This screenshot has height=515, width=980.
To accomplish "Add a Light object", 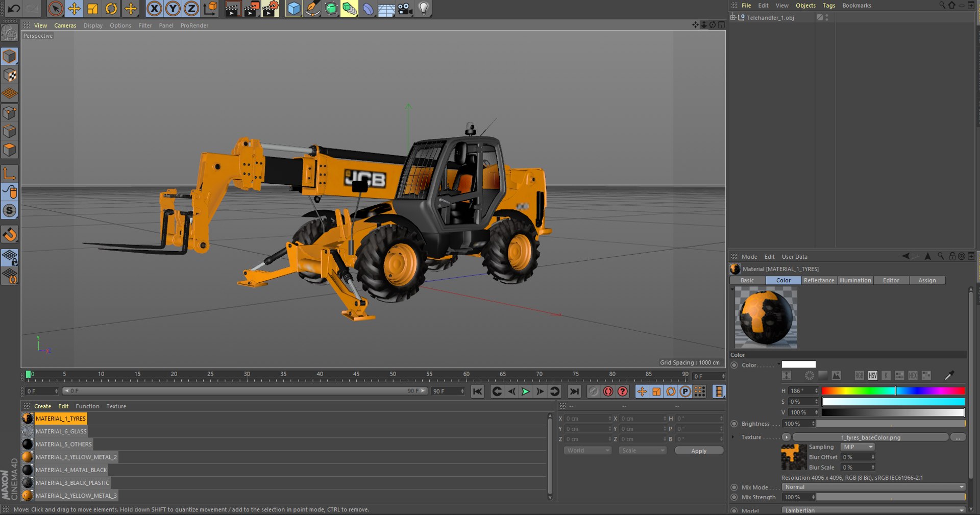I will 424,8.
